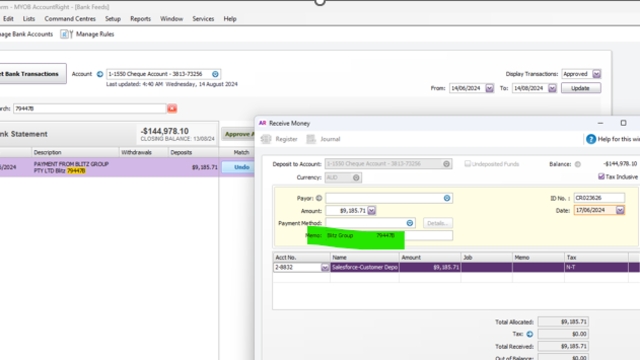Open the Payor field selector dropdown
Viewport: 640px width, 360px height.
[x=447, y=198]
